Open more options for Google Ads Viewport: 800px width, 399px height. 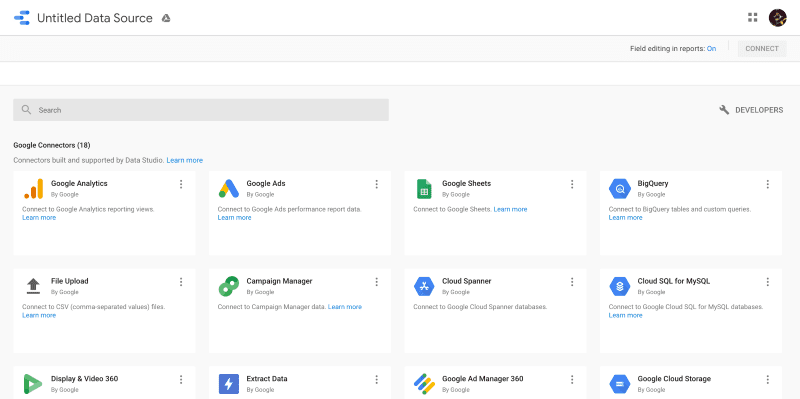click(x=377, y=184)
